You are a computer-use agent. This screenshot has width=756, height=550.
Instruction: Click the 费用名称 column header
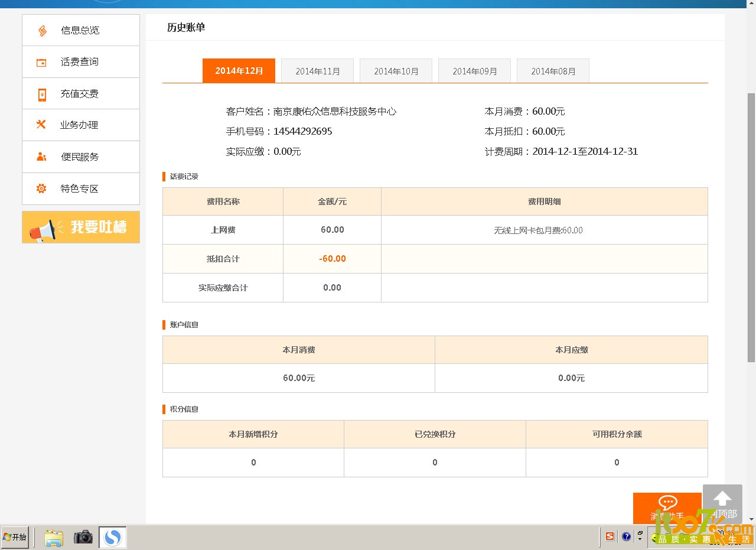point(223,201)
